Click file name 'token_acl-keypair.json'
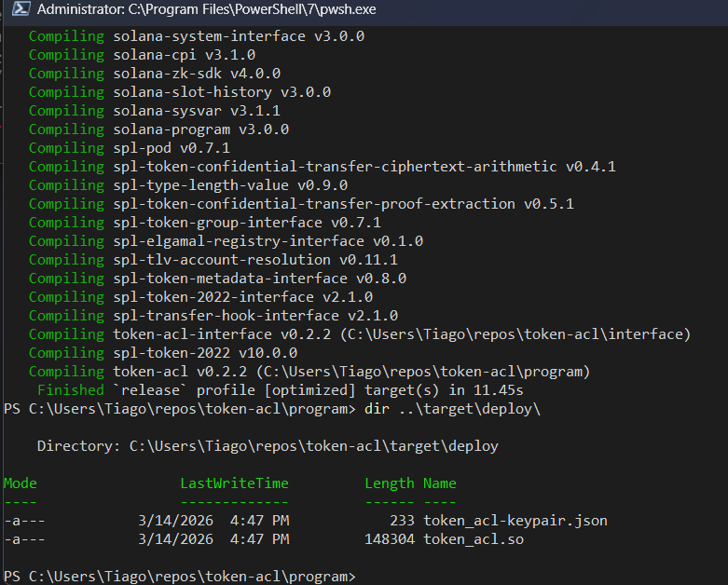 click(515, 521)
